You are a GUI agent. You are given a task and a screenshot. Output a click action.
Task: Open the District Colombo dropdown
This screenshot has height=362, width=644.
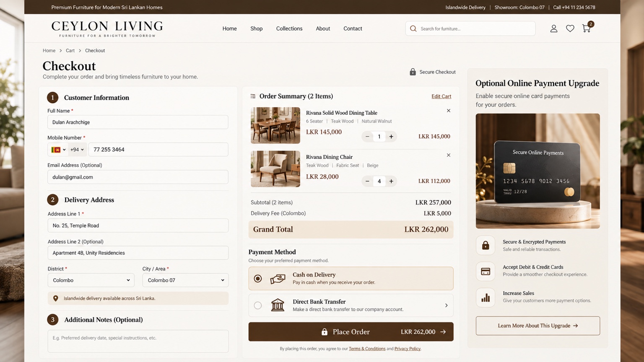pos(91,280)
